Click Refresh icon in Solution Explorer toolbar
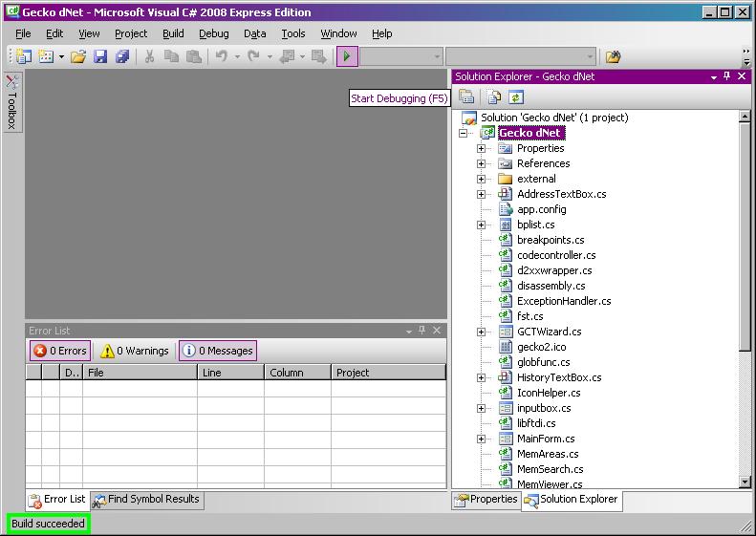Viewport: 756px width, 536px height. pos(516,96)
